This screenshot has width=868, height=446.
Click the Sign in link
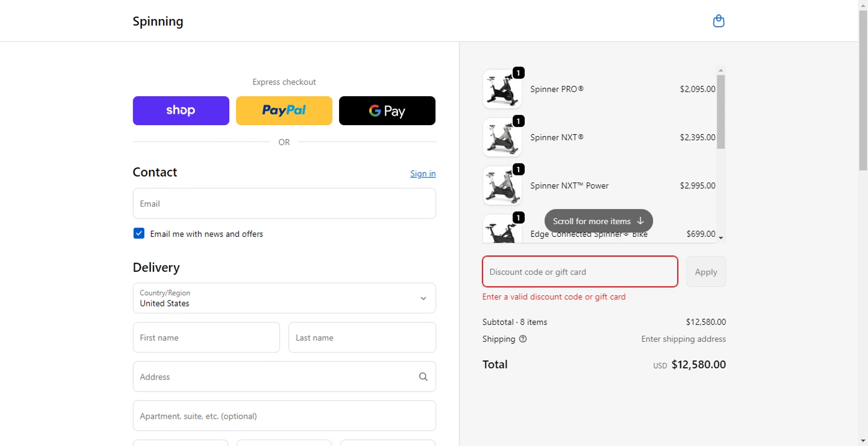pyautogui.click(x=423, y=174)
